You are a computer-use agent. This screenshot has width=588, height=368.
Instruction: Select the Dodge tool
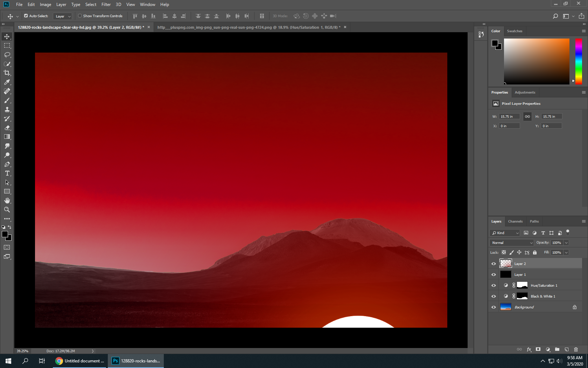click(x=7, y=155)
